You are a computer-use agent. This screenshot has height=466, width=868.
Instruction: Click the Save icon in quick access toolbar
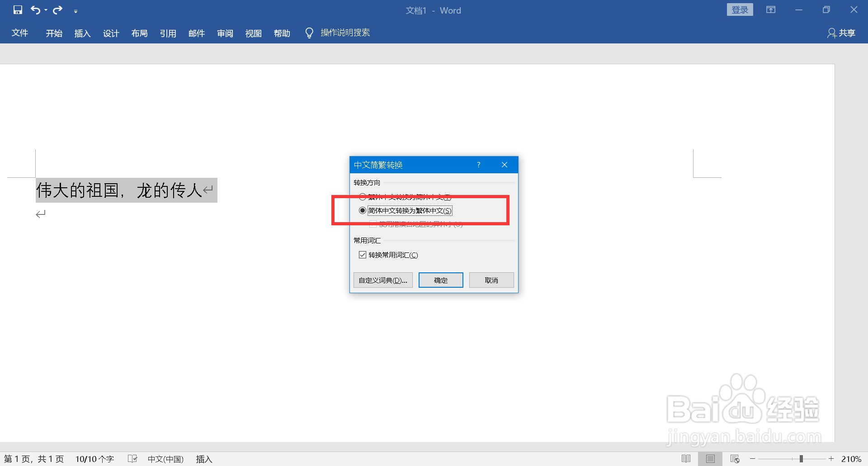point(18,10)
